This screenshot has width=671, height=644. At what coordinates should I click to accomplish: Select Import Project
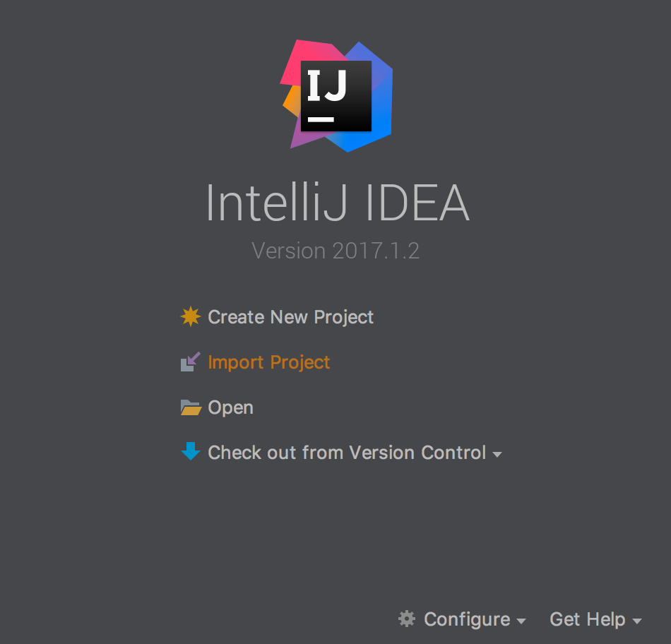pos(268,362)
